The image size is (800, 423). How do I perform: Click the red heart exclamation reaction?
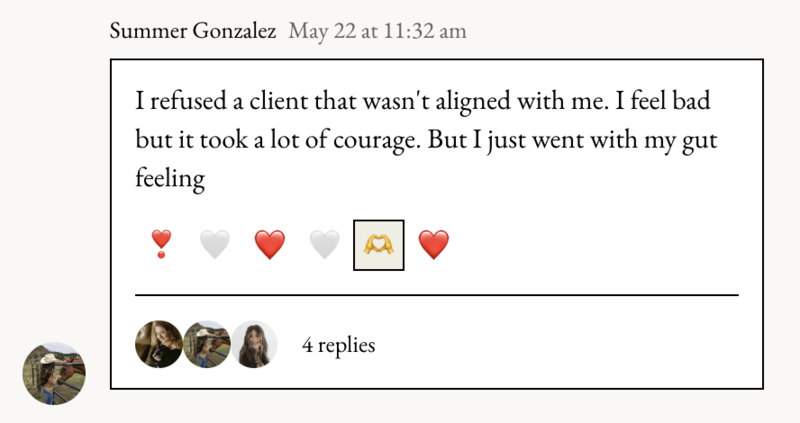pos(161,244)
